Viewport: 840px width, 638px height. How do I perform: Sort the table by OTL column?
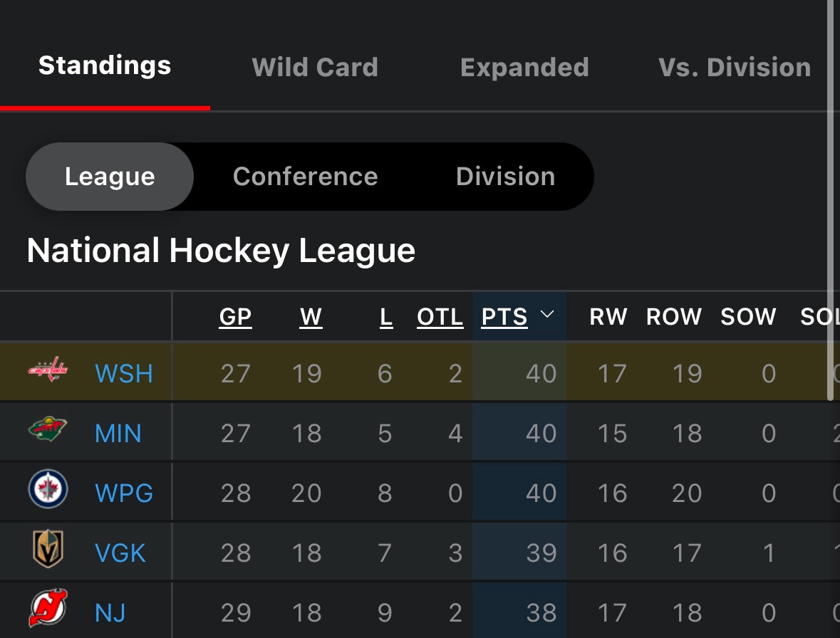440,317
